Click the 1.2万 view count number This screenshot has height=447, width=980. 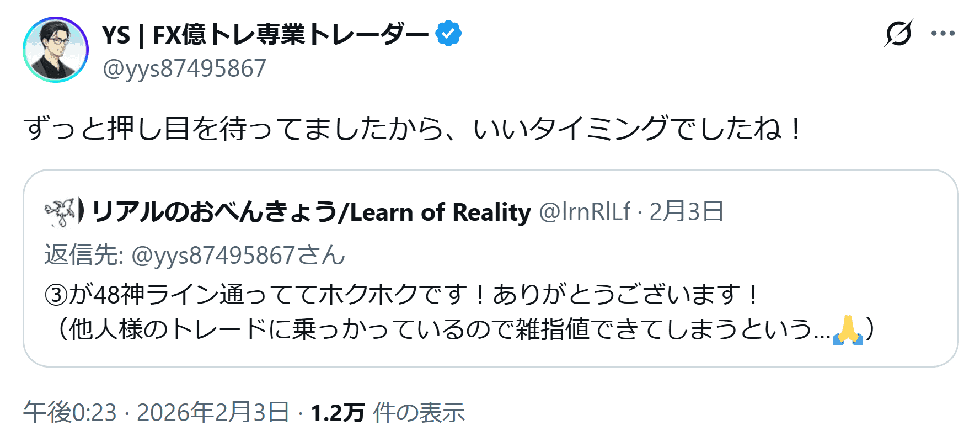pyautogui.click(x=338, y=412)
